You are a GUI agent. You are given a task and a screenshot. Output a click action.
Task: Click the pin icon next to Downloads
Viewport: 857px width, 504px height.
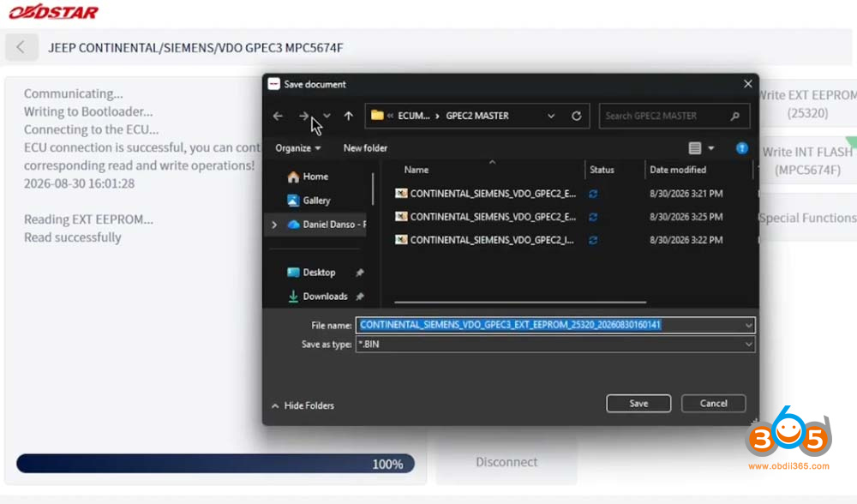click(360, 297)
